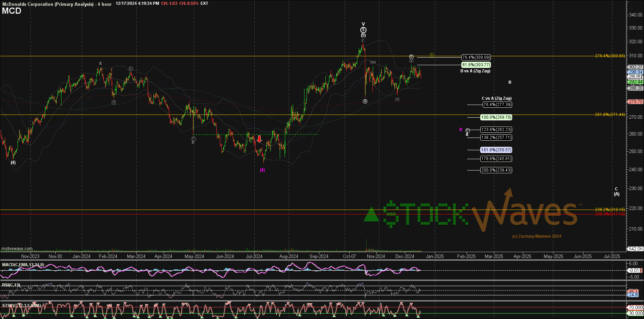644x319 pixels.
Task: Click the Dec-2024 date on time axis
Action: tap(405, 256)
